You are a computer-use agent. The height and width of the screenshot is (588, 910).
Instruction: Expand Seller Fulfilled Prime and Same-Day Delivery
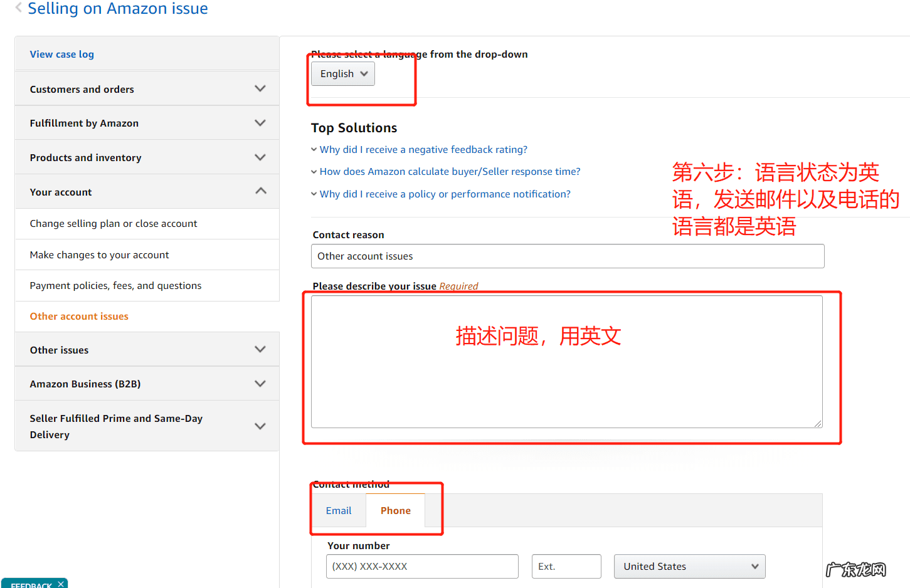[260, 426]
